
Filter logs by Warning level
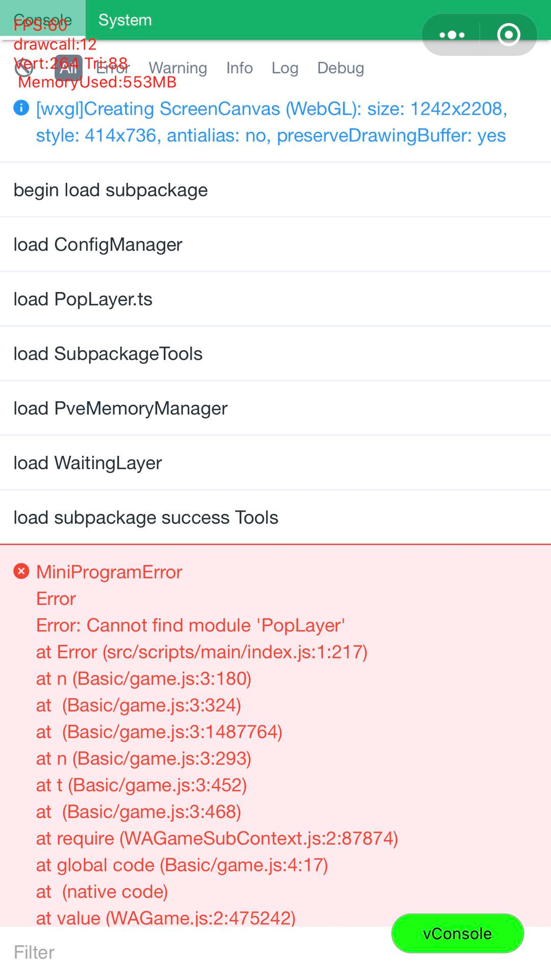pos(178,68)
